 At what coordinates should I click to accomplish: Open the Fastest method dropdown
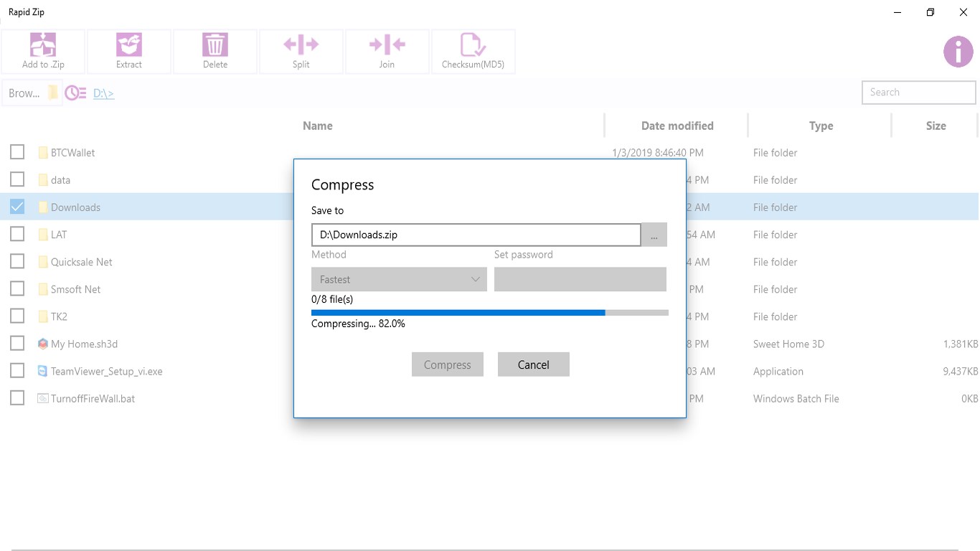coord(399,279)
